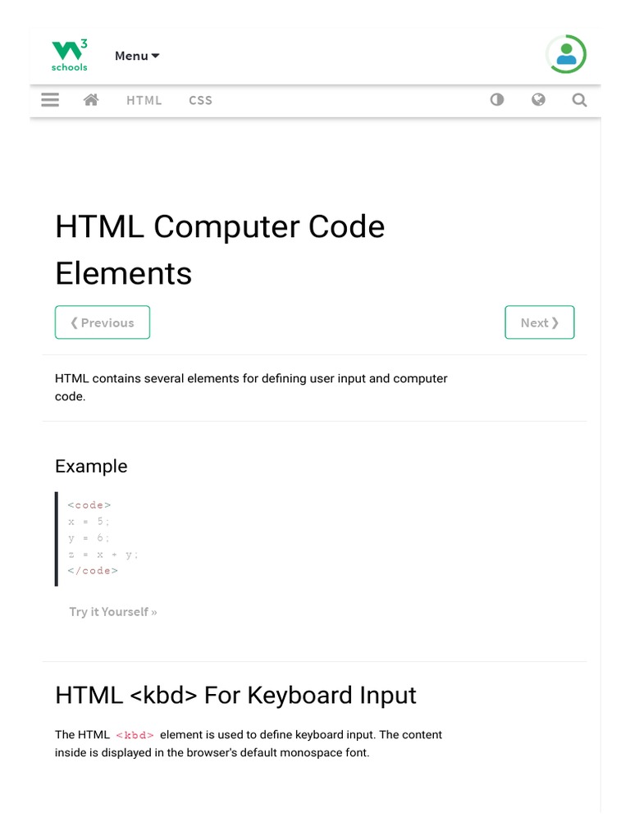The image size is (630, 840).
Task: Open the user profile avatar
Action: (566, 55)
